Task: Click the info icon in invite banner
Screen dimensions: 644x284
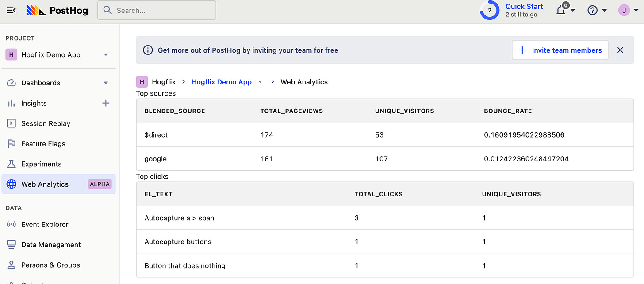Action: (x=149, y=50)
